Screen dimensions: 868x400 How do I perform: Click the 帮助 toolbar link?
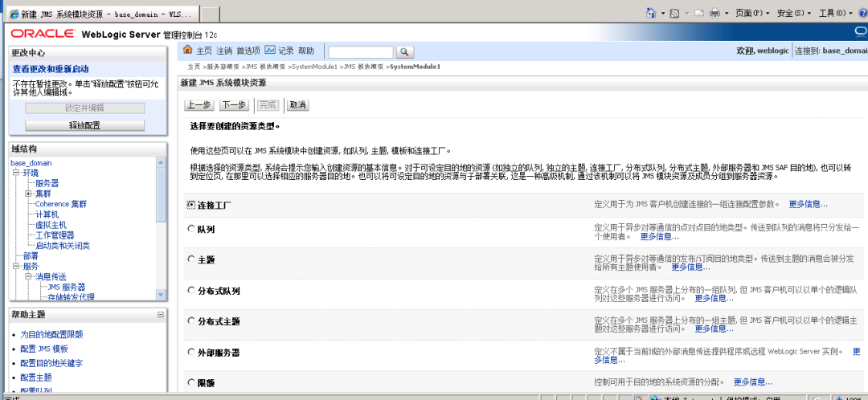306,51
